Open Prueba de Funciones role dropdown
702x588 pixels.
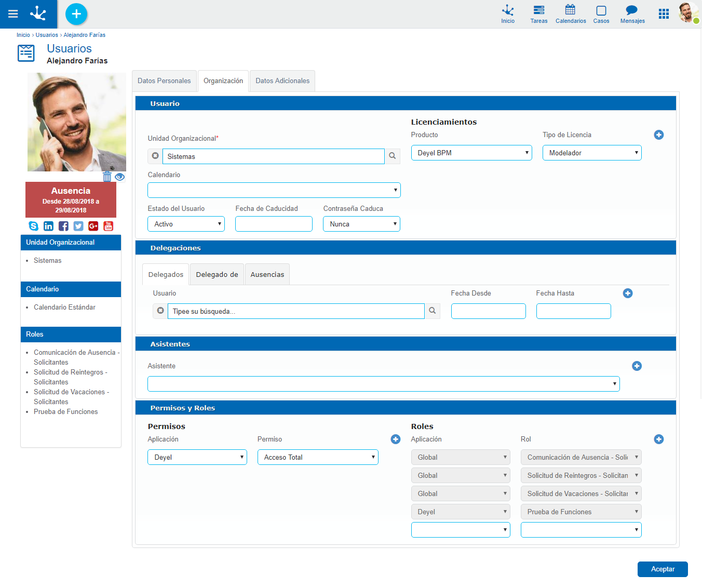pyautogui.click(x=581, y=512)
